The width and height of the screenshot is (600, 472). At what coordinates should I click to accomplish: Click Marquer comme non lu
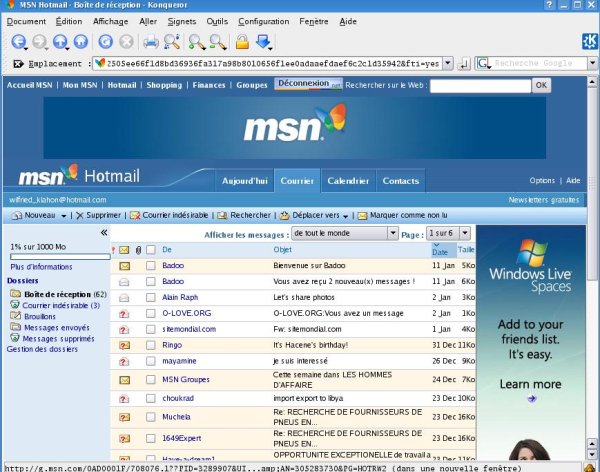pyautogui.click(x=403, y=216)
